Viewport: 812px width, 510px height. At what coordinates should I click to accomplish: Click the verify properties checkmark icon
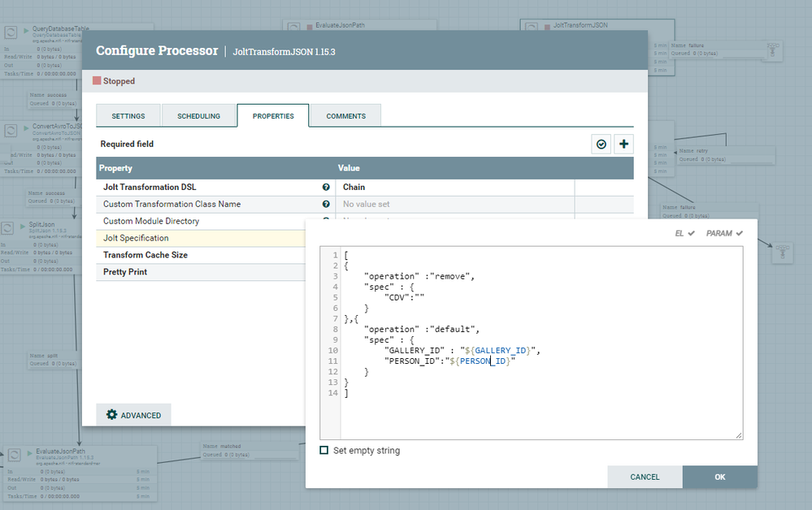(x=601, y=145)
